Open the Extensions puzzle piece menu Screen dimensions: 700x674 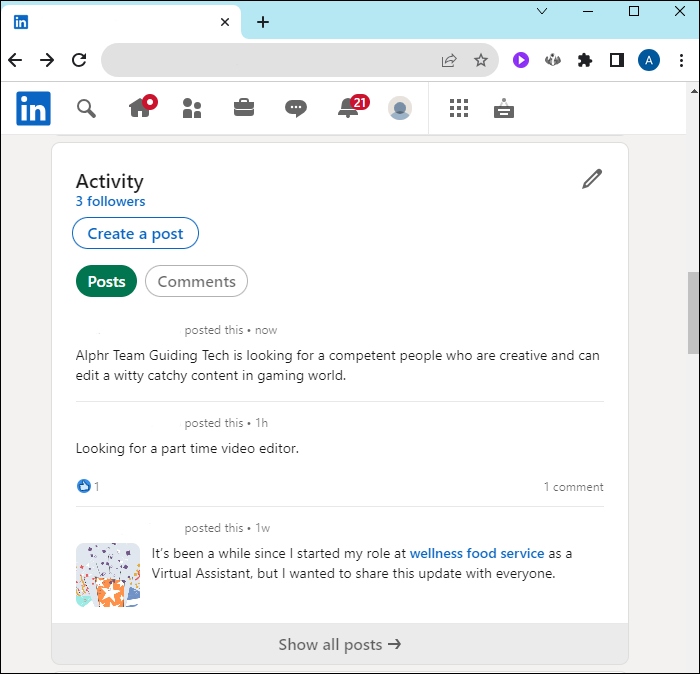(x=585, y=60)
